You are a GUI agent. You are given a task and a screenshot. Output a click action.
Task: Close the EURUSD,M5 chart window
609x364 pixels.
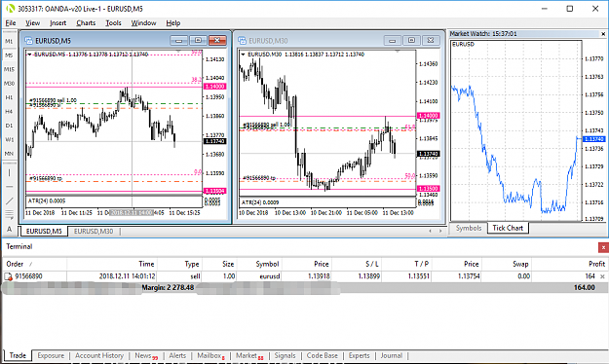coord(217,40)
